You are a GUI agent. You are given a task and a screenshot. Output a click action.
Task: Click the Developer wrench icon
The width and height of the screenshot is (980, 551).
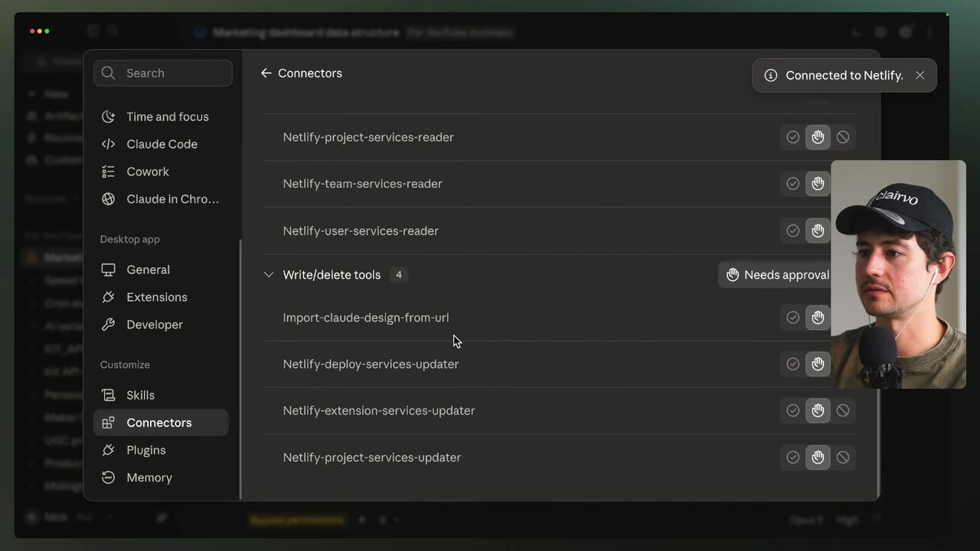coord(109,324)
